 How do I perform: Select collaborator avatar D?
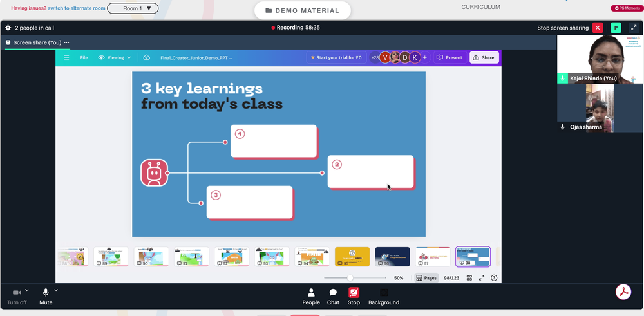click(405, 57)
